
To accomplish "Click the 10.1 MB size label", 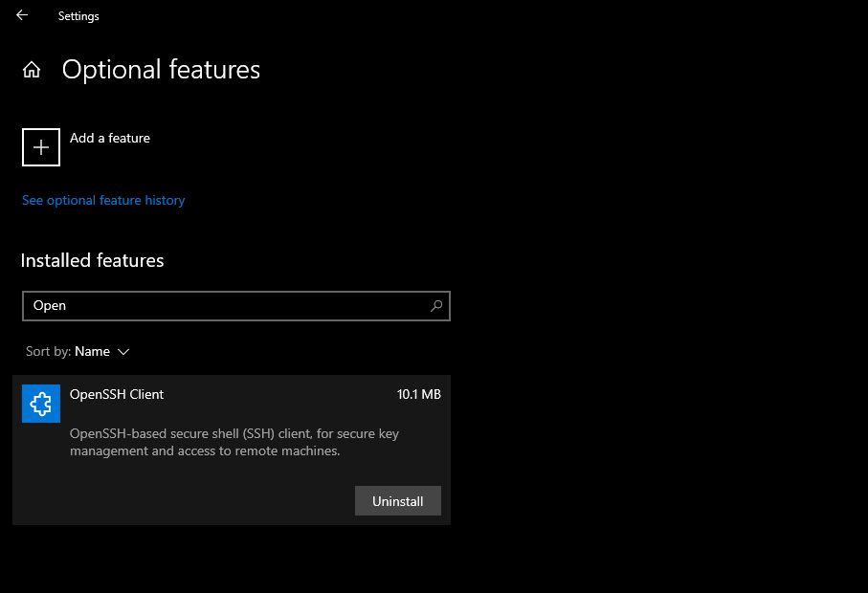I will tap(418, 394).
